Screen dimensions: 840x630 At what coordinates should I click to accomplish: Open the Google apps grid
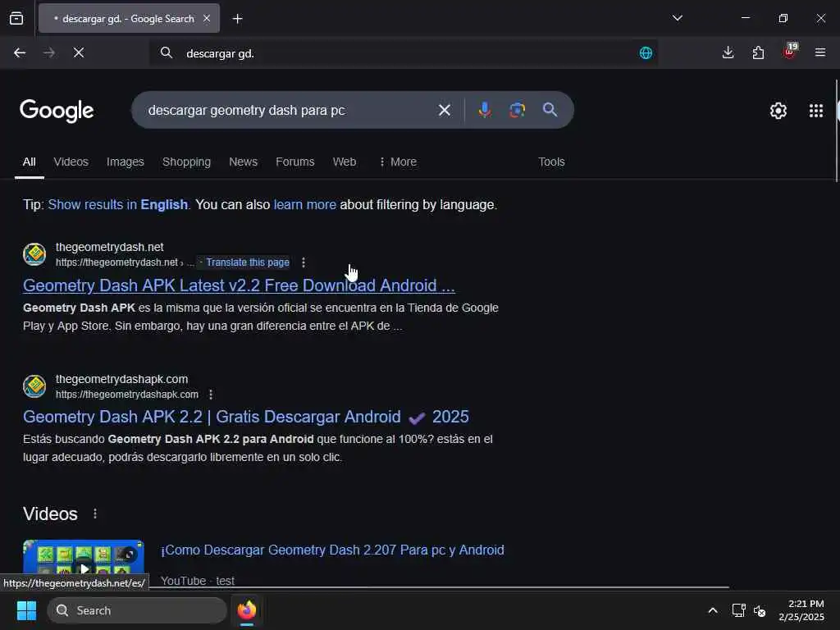tap(815, 111)
